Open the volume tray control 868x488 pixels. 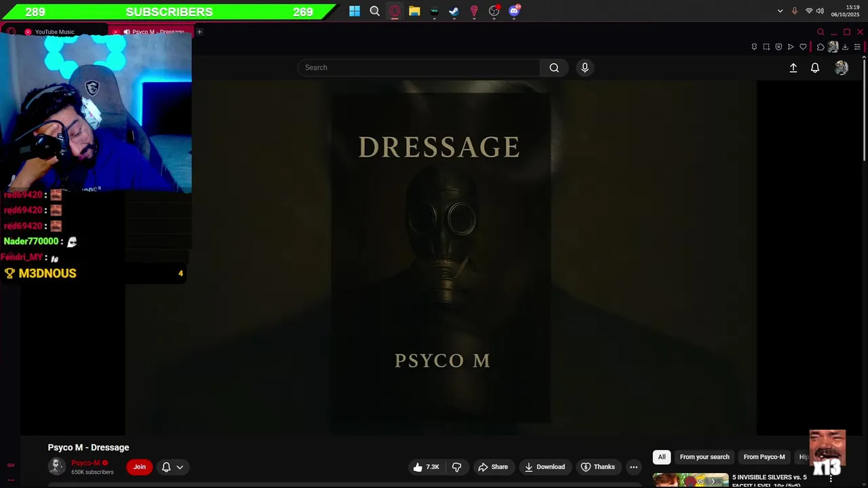[820, 11]
